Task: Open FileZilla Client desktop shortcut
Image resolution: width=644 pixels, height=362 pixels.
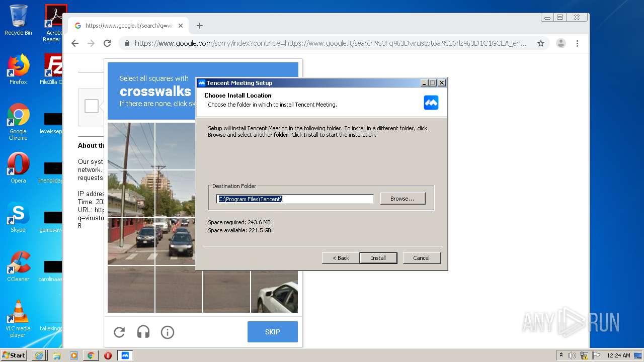Action: (x=52, y=69)
